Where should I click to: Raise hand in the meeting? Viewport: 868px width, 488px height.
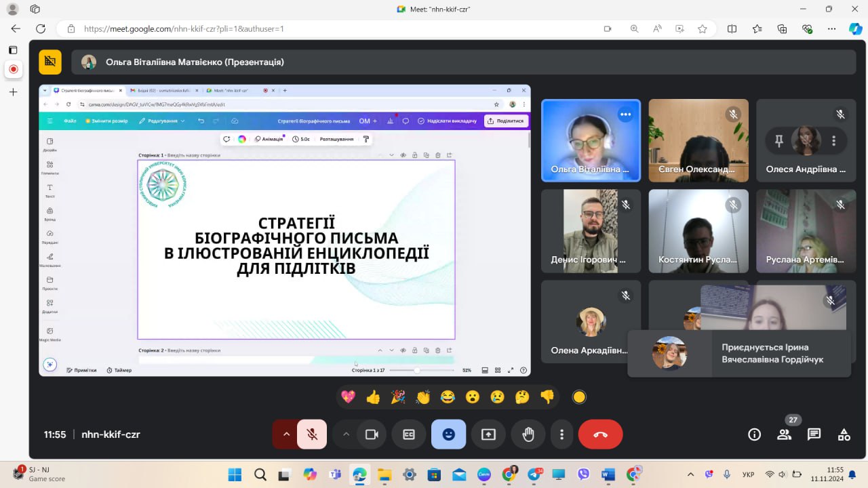[528, 434]
